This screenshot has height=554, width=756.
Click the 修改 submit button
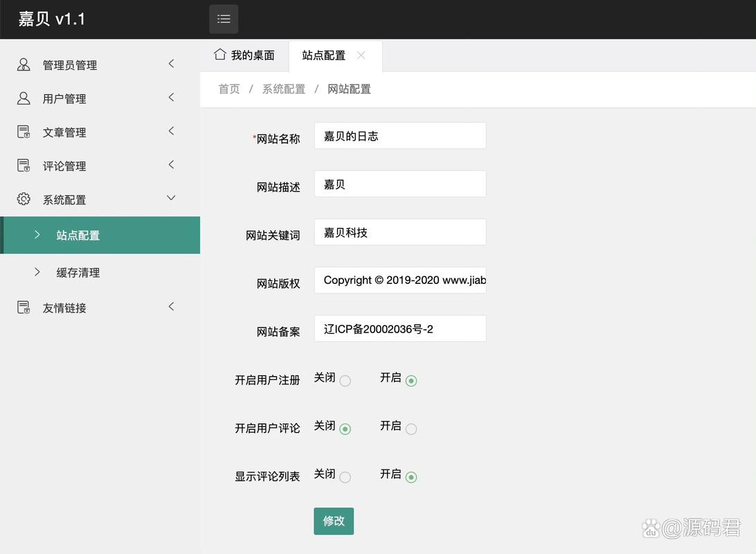coord(333,521)
